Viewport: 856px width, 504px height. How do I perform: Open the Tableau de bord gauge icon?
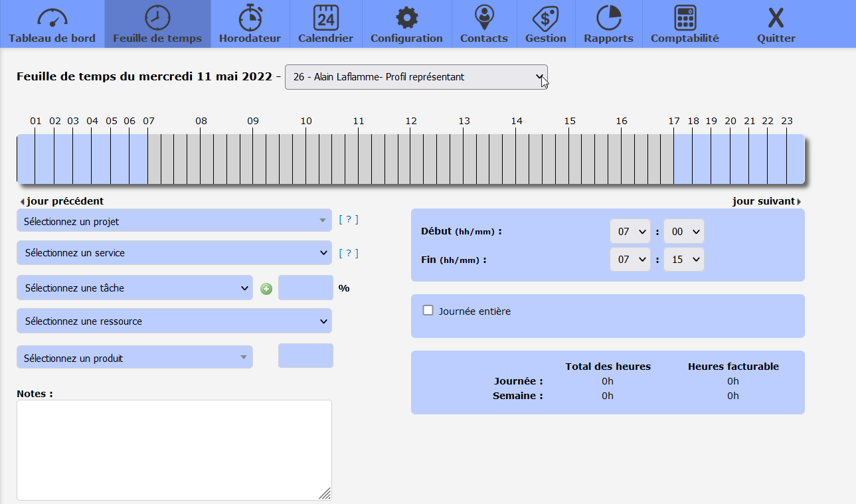(52, 17)
